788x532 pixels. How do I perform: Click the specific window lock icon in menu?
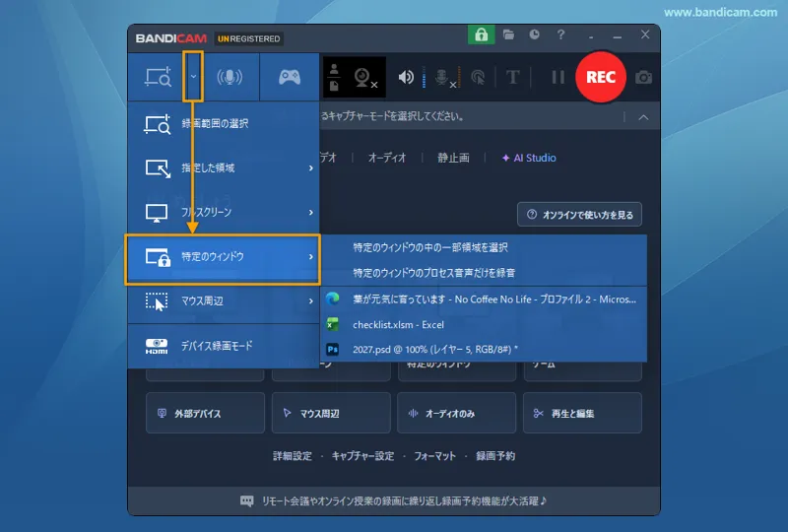158,257
